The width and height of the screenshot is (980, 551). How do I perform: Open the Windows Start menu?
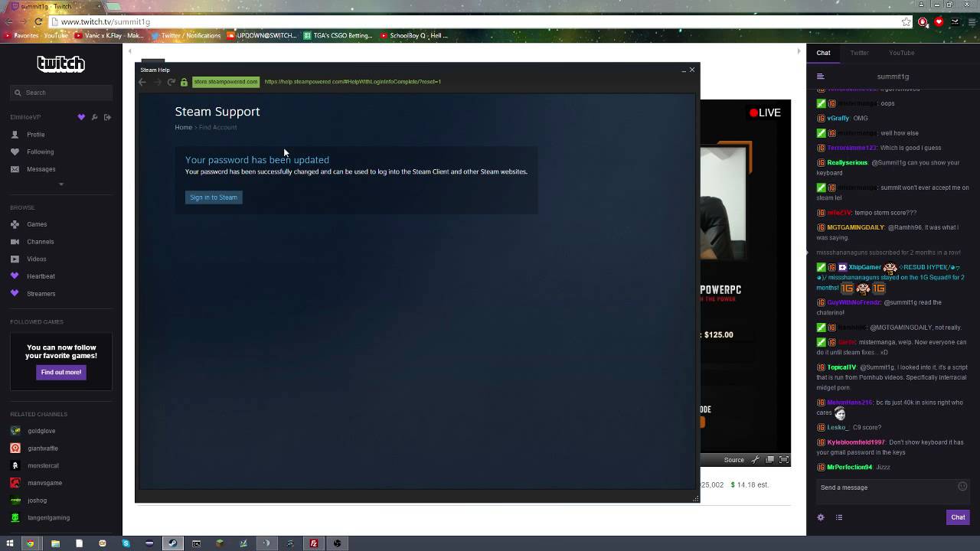10,543
